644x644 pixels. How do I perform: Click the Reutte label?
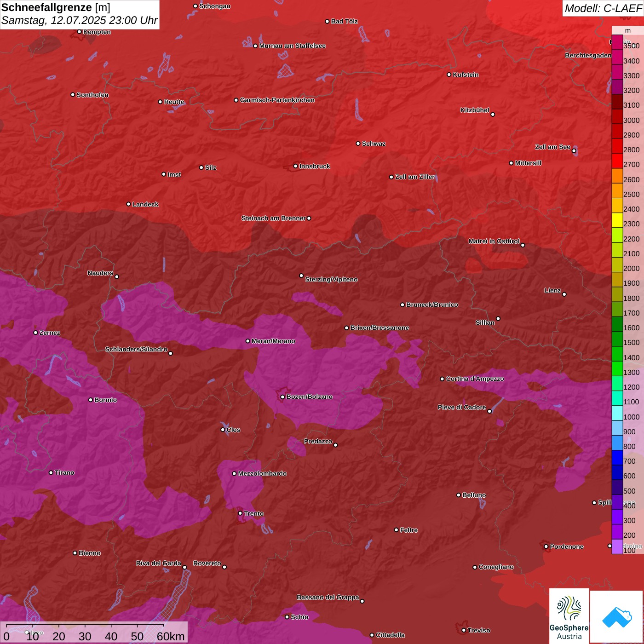[x=174, y=102]
